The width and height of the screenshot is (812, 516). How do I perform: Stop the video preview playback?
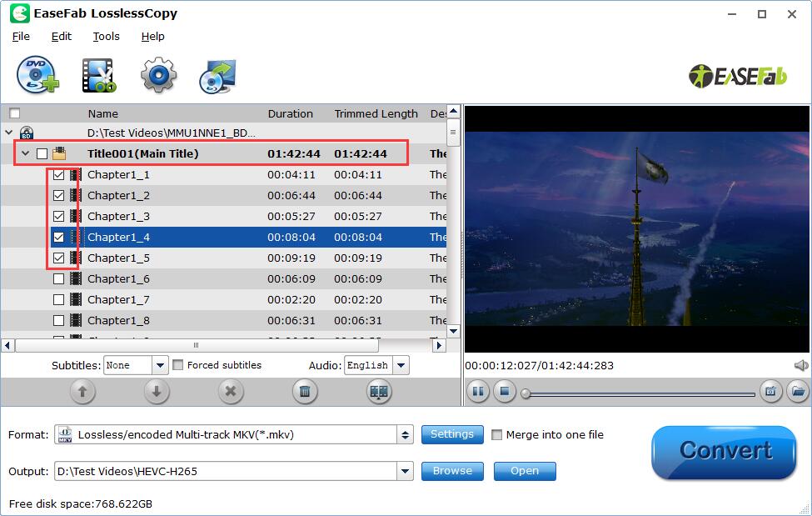click(x=505, y=392)
